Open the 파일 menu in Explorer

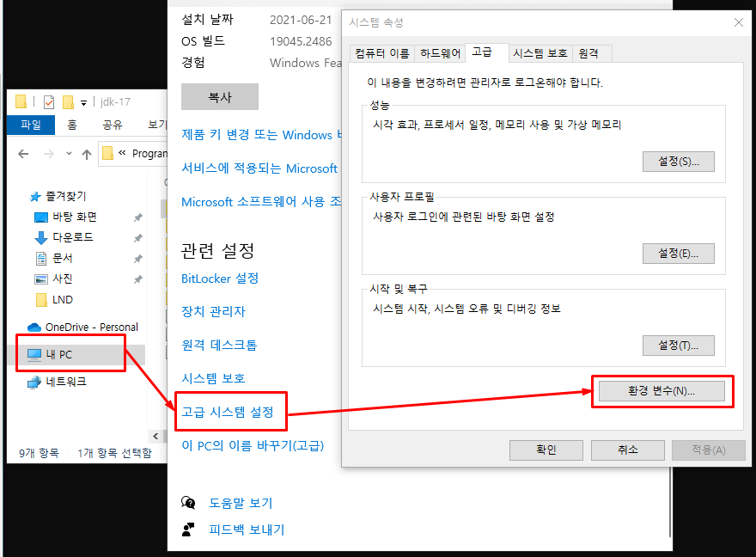click(31, 125)
